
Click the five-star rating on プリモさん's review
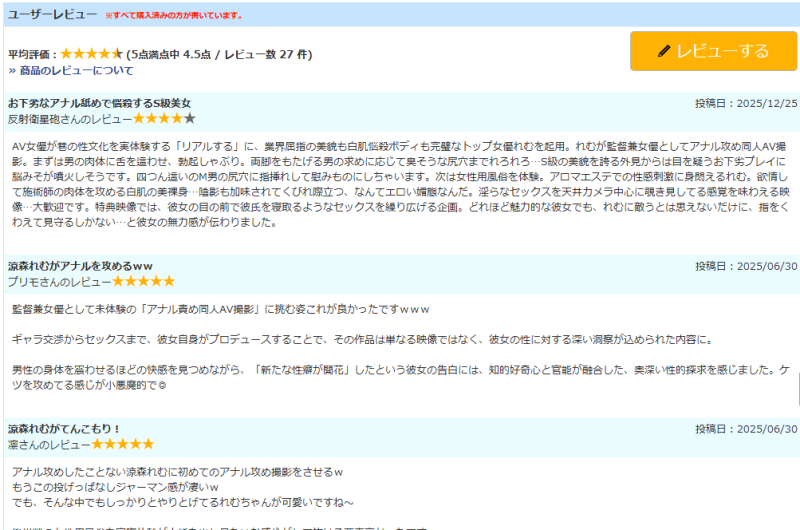[x=142, y=282]
